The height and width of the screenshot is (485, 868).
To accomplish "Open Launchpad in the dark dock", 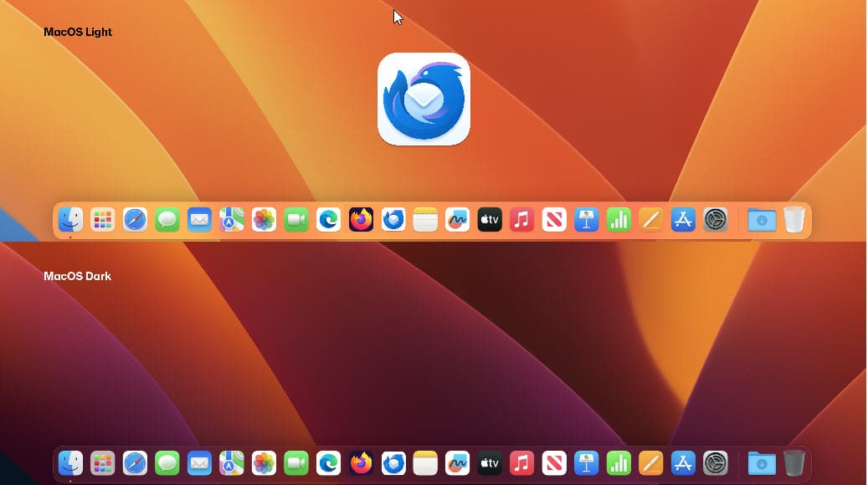I will tap(102, 463).
